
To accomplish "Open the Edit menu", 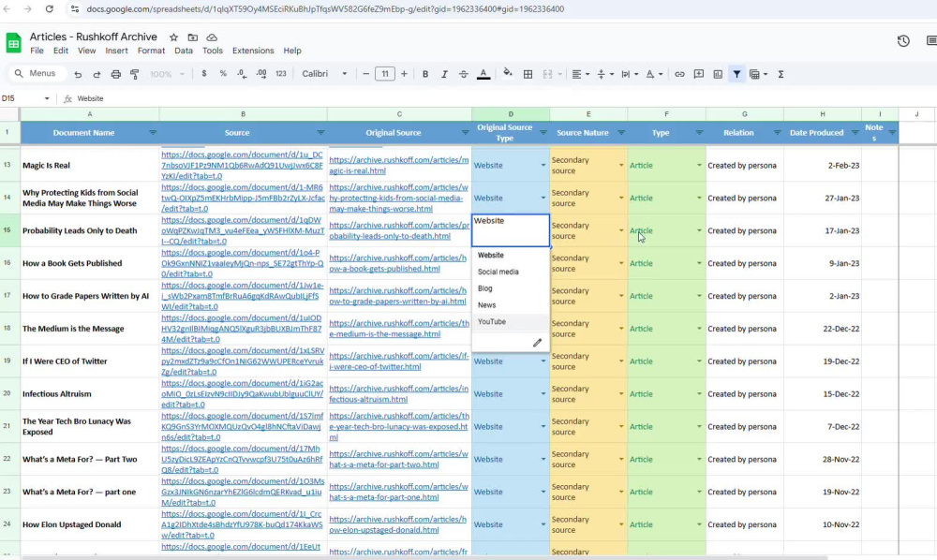I will coord(60,51).
